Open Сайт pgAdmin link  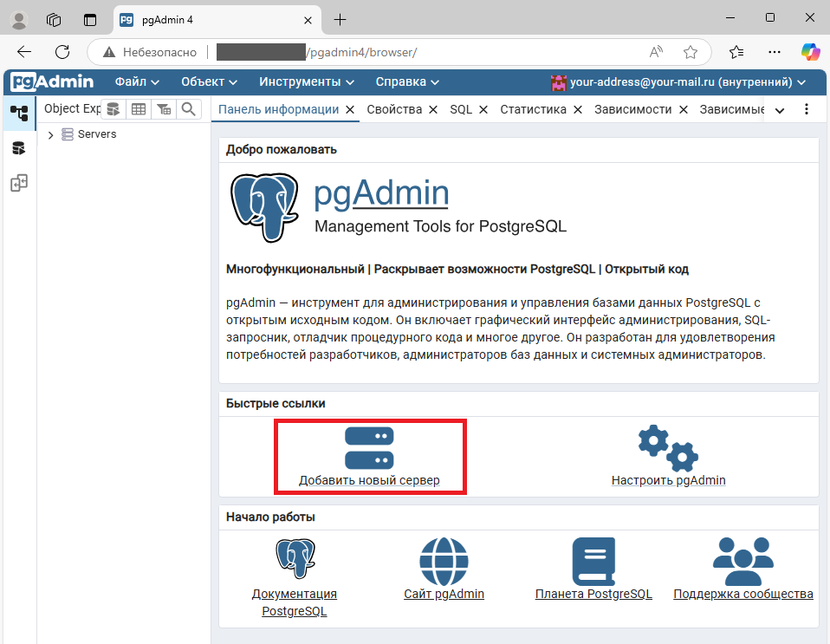coord(444,594)
